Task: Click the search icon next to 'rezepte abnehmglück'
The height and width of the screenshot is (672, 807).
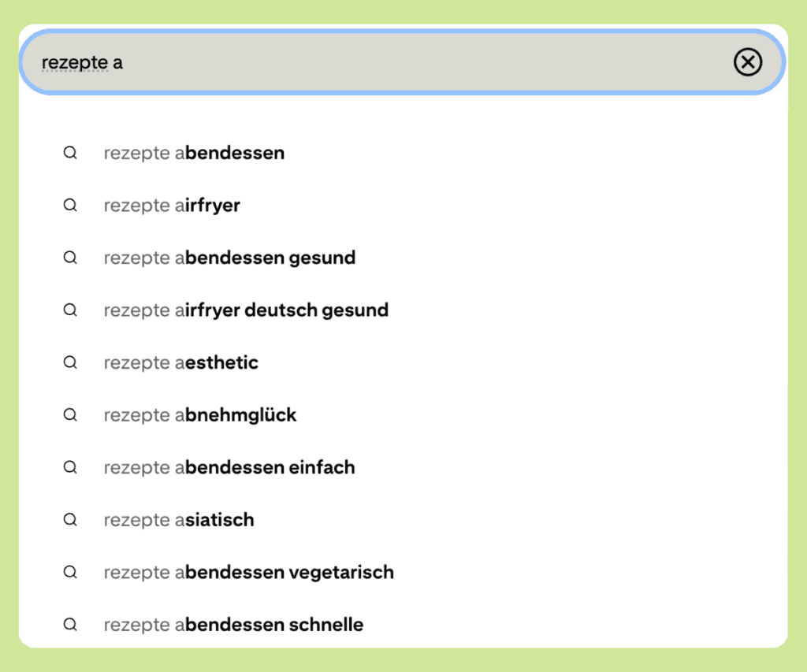Action: point(70,415)
